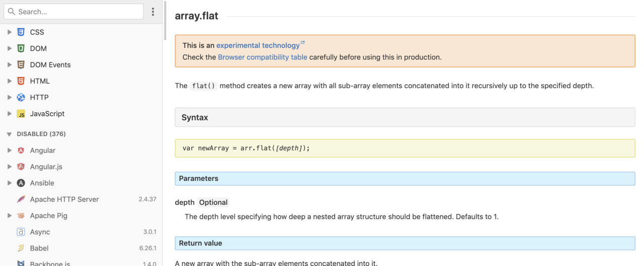Viewport: 644px width, 266px height.
Task: Select DOM in the sidebar
Action: pos(38,48)
